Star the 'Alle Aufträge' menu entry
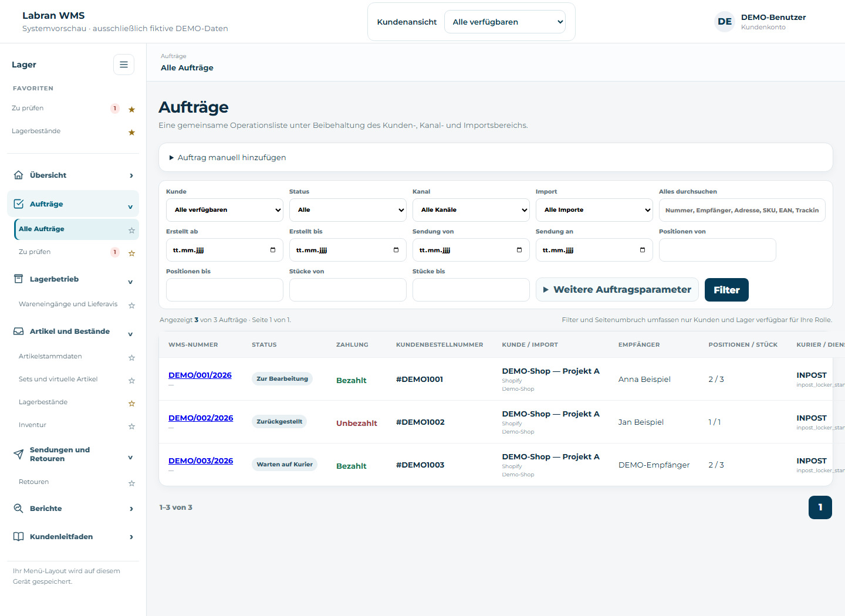The width and height of the screenshot is (845, 616). [x=131, y=231]
